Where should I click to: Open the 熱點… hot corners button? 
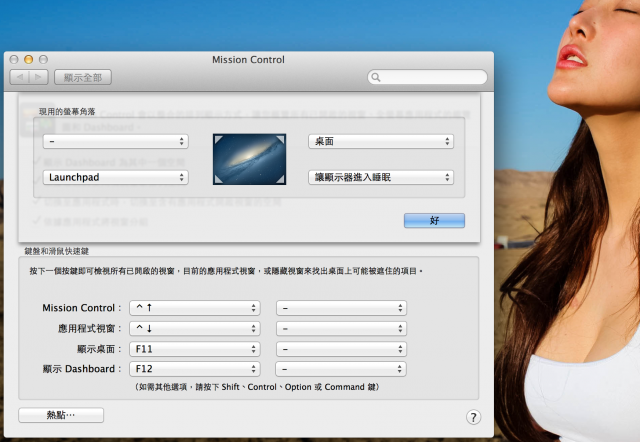pos(61,415)
